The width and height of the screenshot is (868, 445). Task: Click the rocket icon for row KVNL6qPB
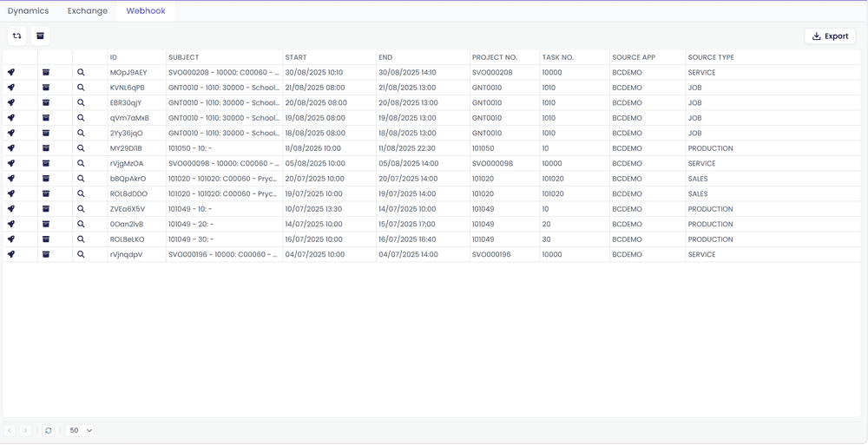pos(11,88)
